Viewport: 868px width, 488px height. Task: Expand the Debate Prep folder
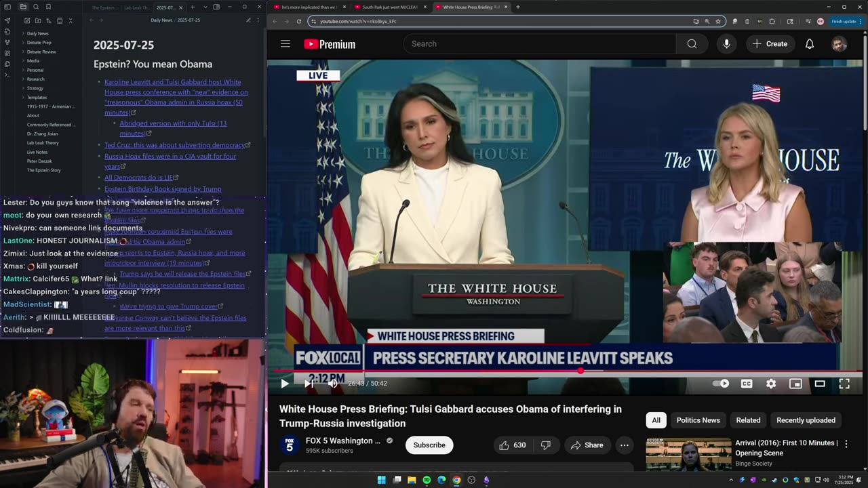coord(39,43)
